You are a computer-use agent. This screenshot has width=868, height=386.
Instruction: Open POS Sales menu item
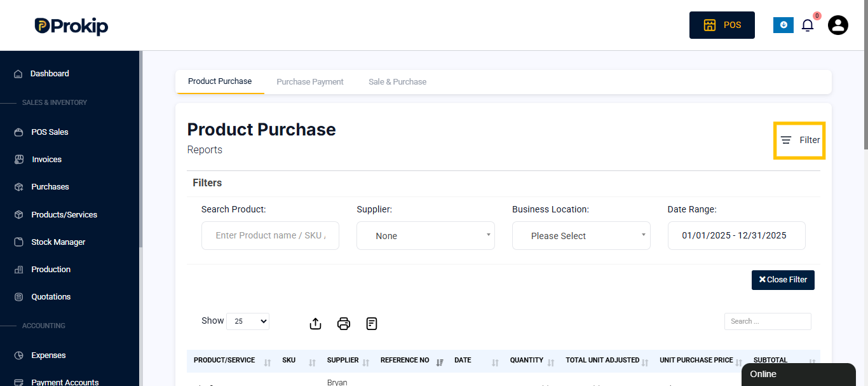(50, 132)
